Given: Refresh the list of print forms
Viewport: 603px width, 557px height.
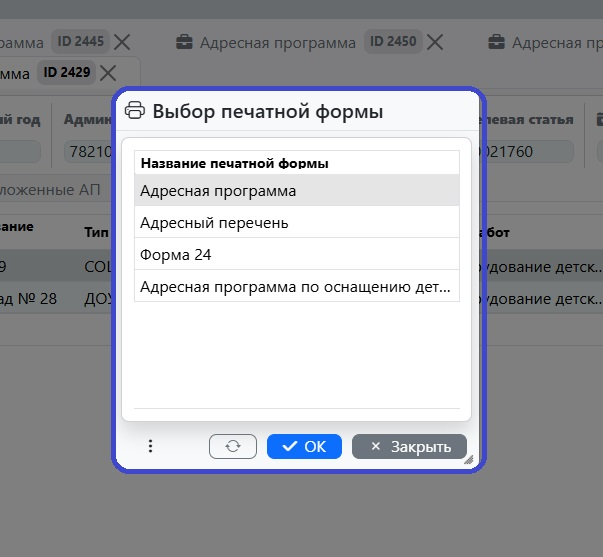Looking at the screenshot, I should click(233, 446).
